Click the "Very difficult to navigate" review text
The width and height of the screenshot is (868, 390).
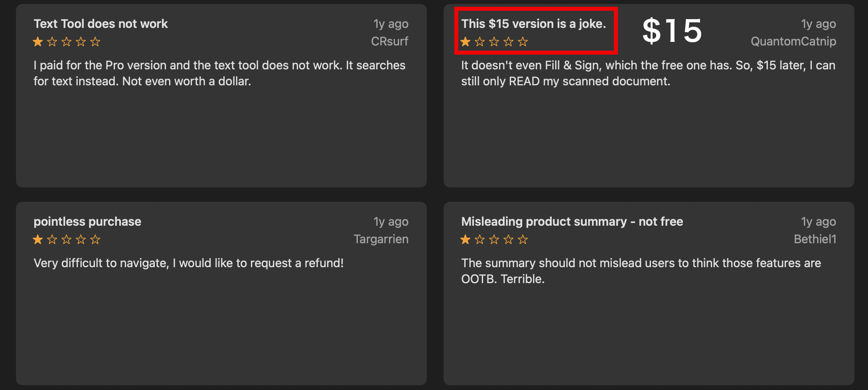[188, 263]
